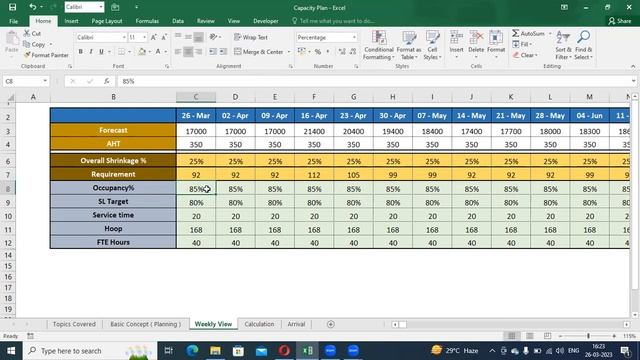640x360 pixels.
Task: Expand the Borders dropdown arrow
Action: (129, 52)
